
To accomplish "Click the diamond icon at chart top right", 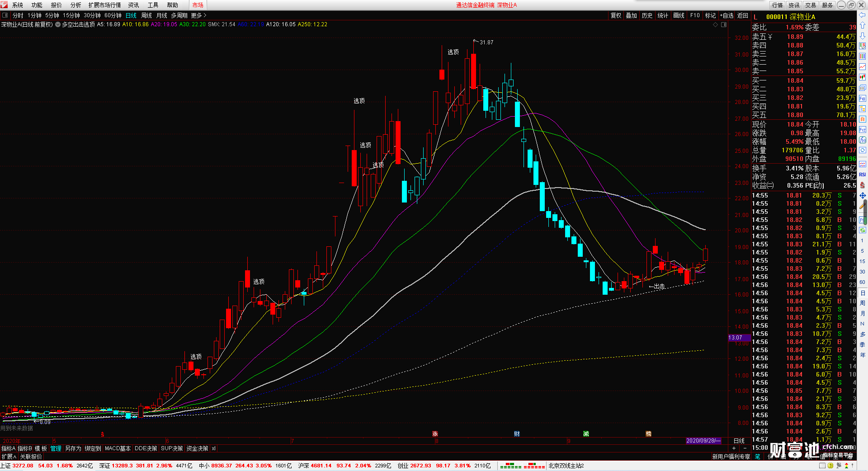I will pos(716,24).
